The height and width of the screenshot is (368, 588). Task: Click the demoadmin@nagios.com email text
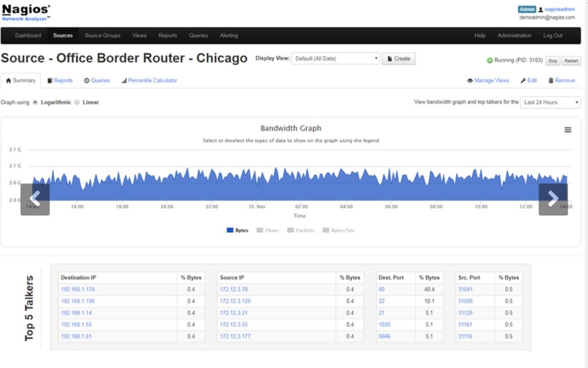click(547, 17)
